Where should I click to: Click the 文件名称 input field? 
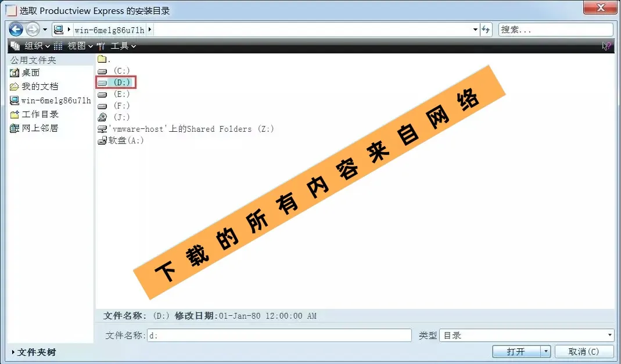pos(279,336)
